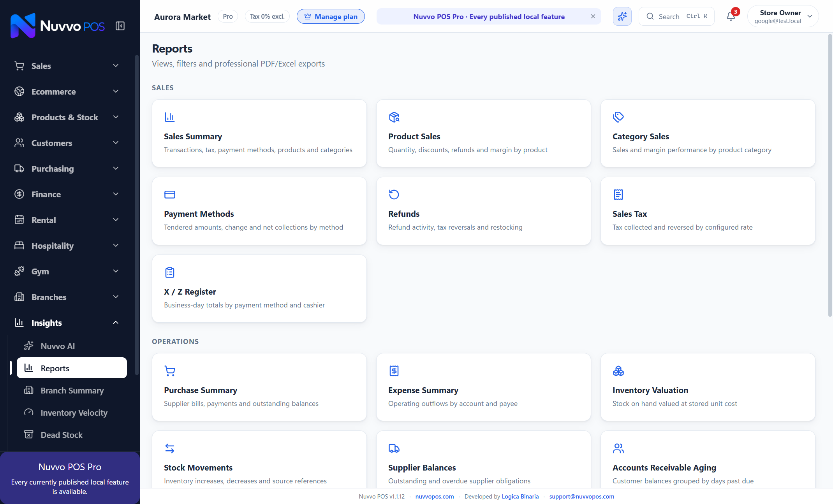The image size is (833, 504).
Task: Click the Inventory Valuation boxes icon
Action: 618,371
